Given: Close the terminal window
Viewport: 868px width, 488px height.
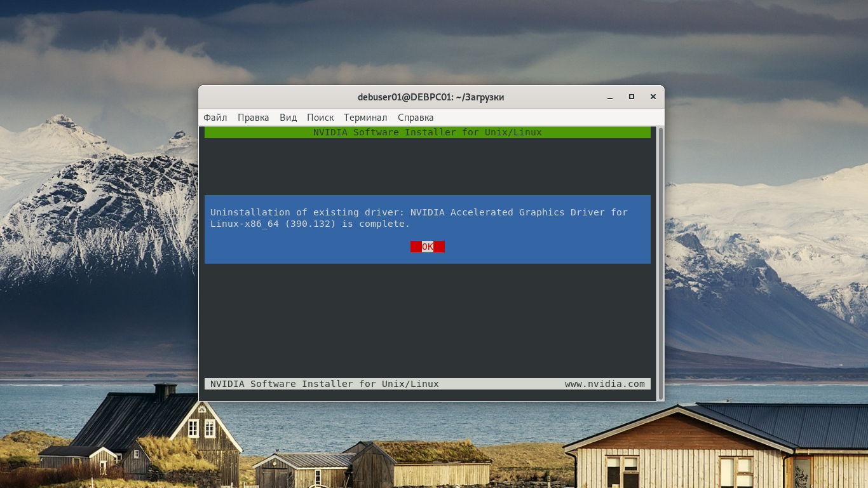Looking at the screenshot, I should [653, 97].
